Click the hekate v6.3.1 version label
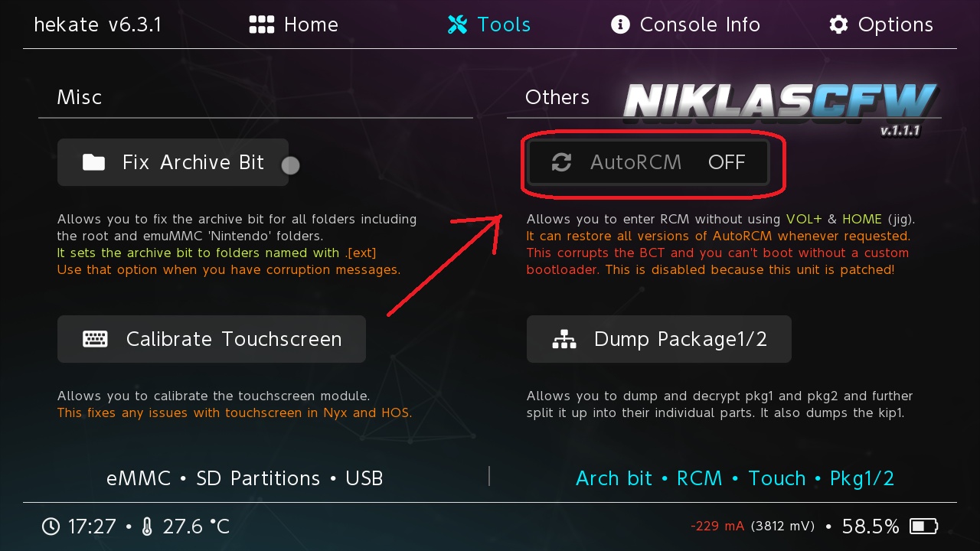The width and height of the screenshot is (980, 551). pyautogui.click(x=98, y=25)
